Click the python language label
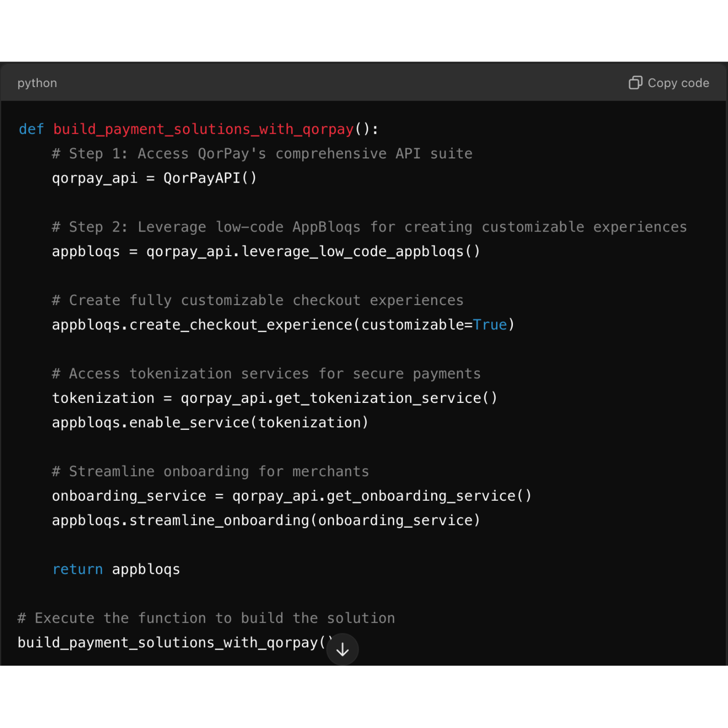Viewport: 728px width, 728px height. pyautogui.click(x=37, y=83)
